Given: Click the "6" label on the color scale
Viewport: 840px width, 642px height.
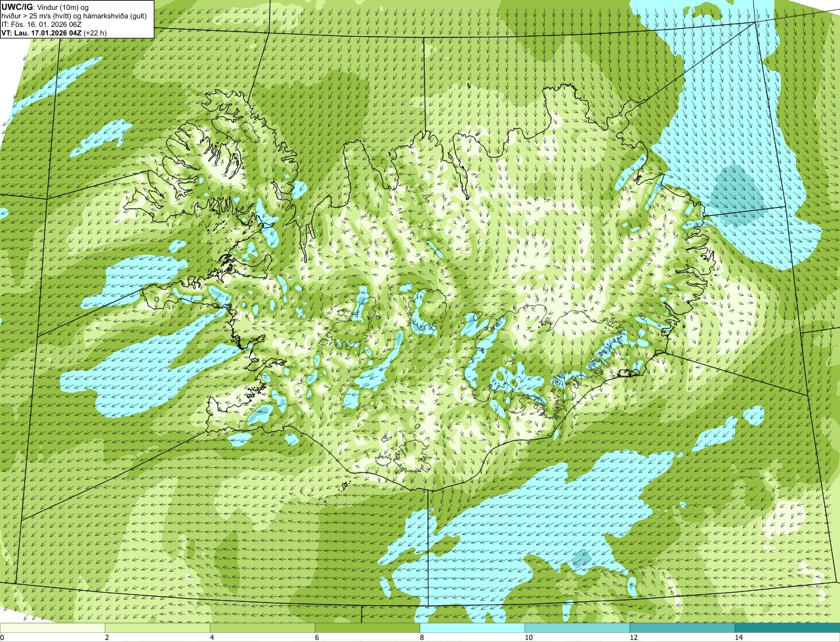Looking at the screenshot, I should [x=316, y=637].
